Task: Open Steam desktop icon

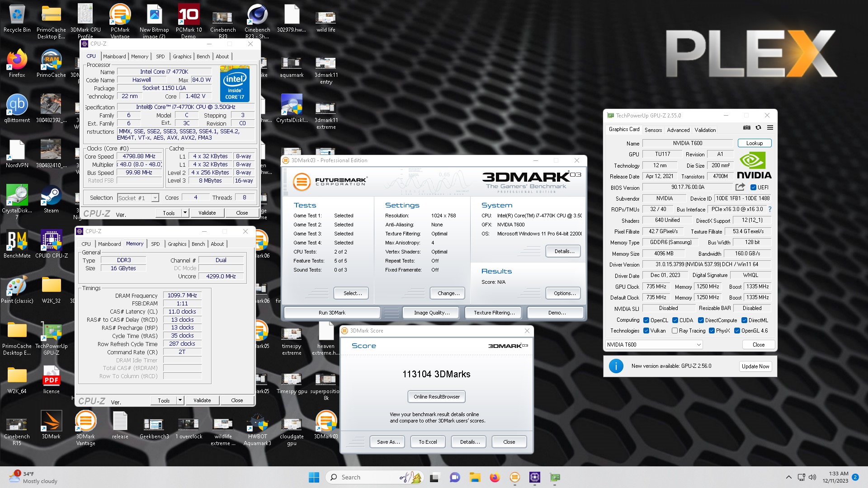Action: (x=51, y=199)
